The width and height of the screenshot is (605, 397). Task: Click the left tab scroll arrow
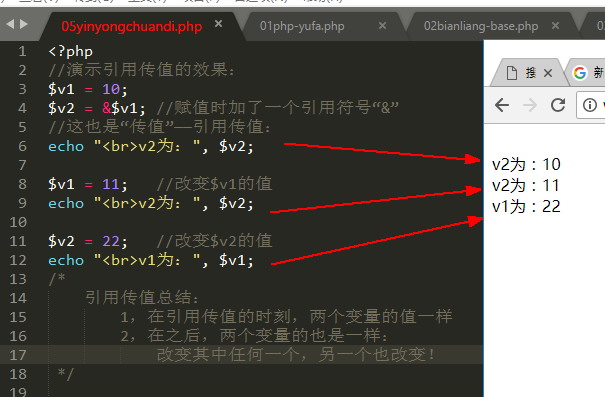tap(10, 24)
